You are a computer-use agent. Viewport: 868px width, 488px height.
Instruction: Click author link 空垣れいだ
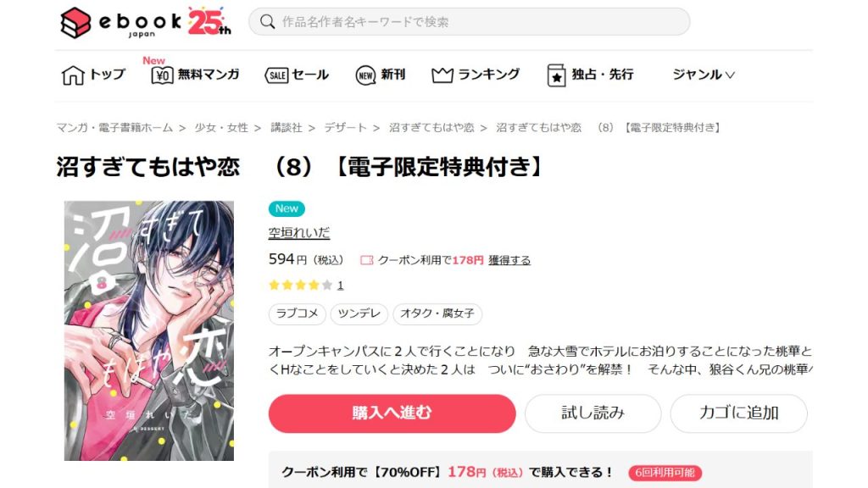pyautogui.click(x=299, y=233)
